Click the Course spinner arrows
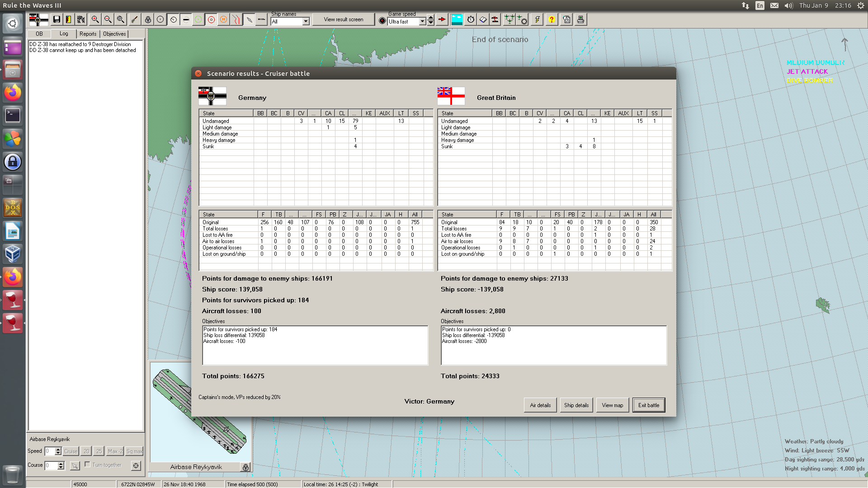The image size is (868, 488). tap(61, 465)
